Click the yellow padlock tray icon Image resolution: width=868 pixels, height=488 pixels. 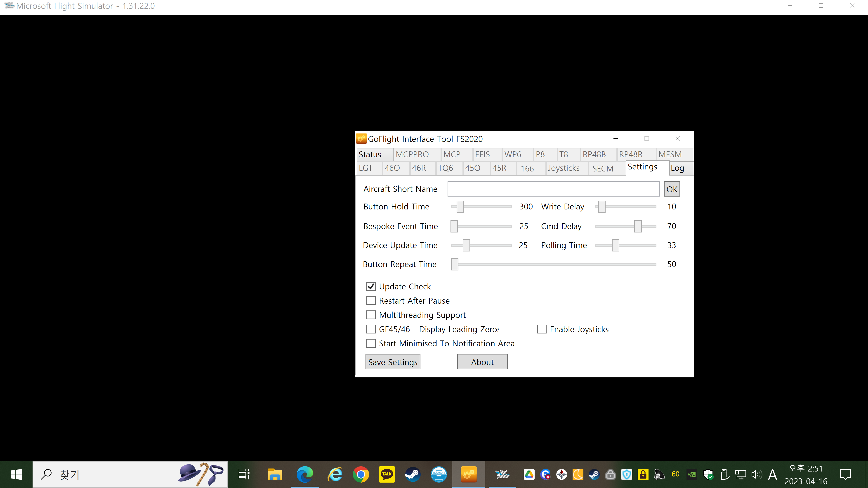tap(643, 474)
